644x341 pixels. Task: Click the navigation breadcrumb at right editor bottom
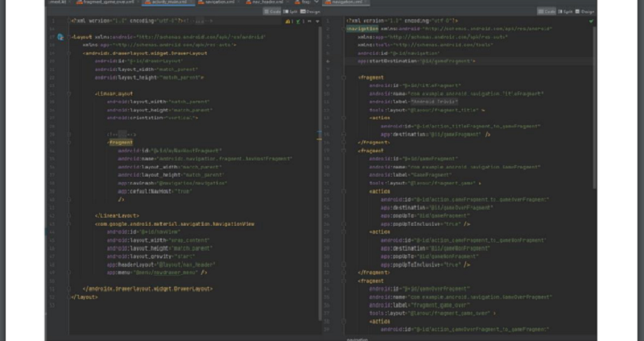coord(357,339)
